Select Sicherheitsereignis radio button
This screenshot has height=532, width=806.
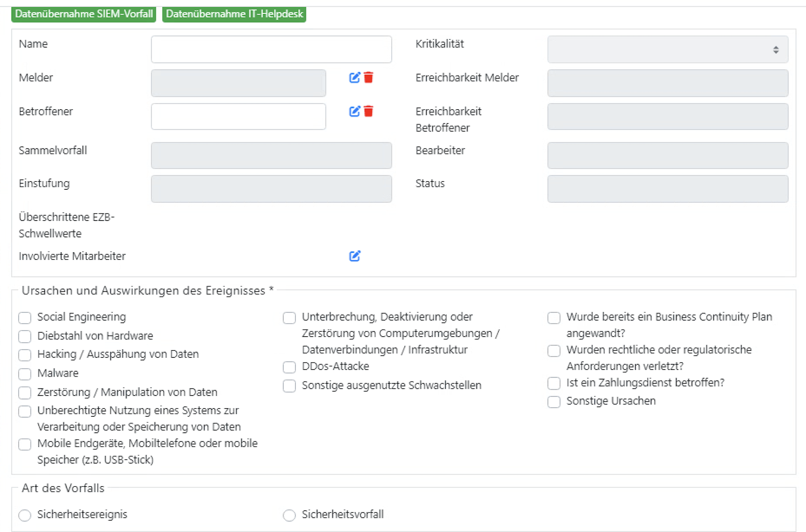pyautogui.click(x=25, y=515)
